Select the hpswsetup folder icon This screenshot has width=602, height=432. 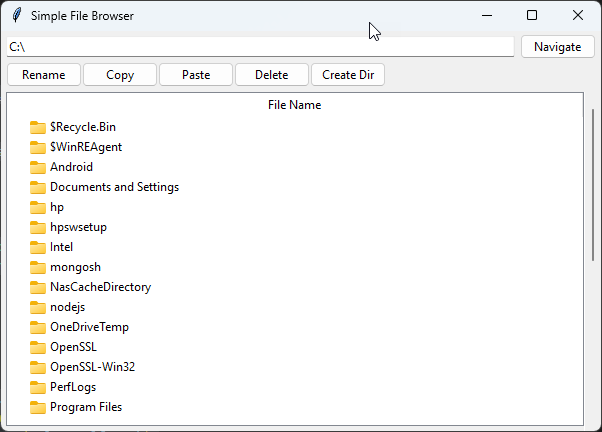click(x=38, y=227)
